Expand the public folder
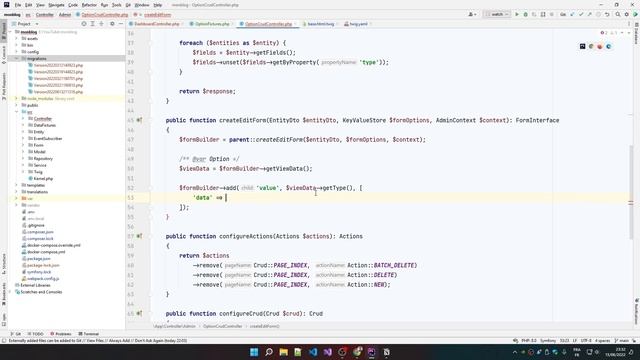The image size is (640, 360). (16, 105)
